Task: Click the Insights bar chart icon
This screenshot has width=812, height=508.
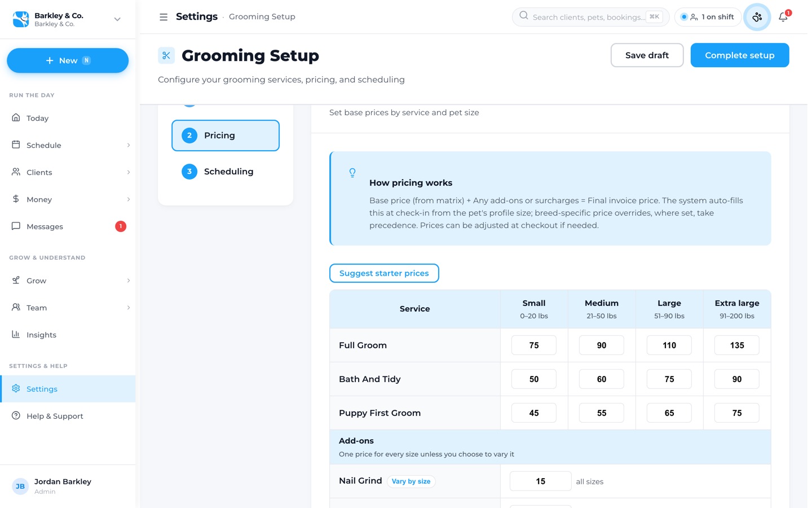Action: point(16,335)
